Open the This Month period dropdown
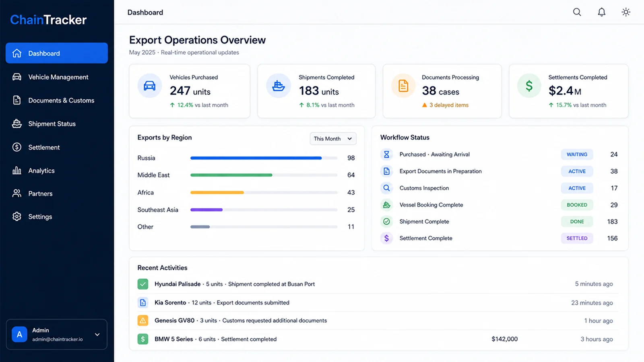The width and height of the screenshot is (644, 362). point(333,139)
